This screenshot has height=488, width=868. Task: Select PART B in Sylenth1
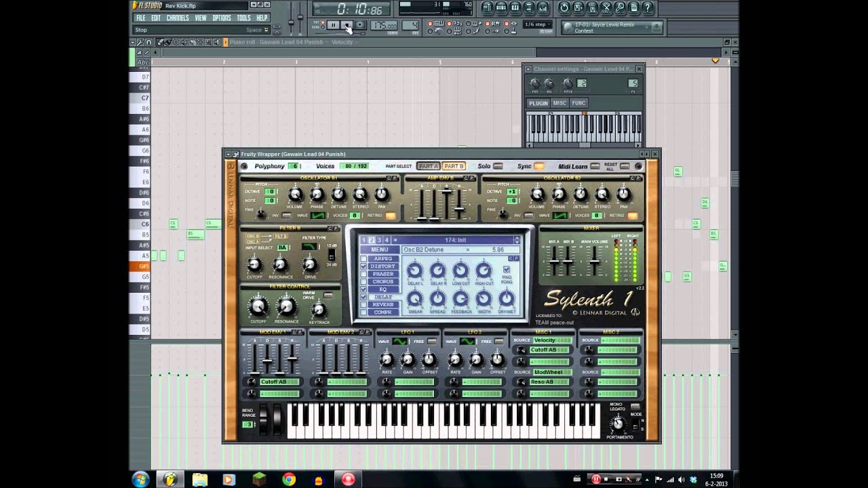pos(454,166)
